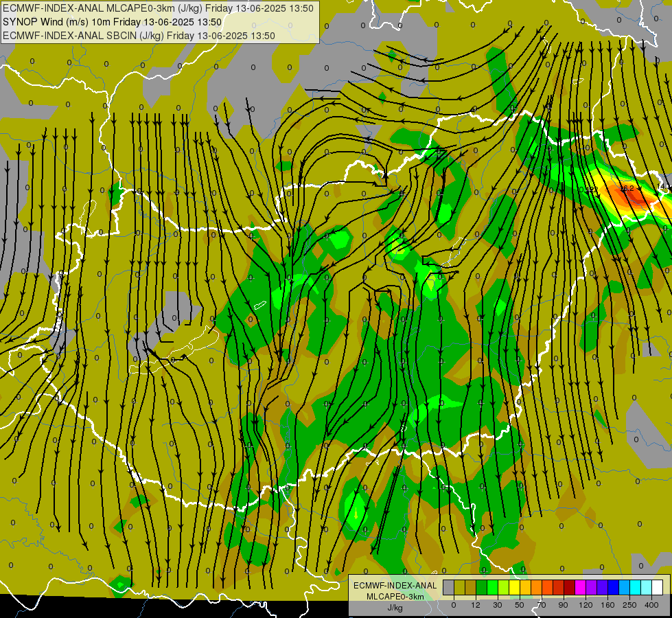Click the legend scale value 0
The height and width of the screenshot is (618, 672).
click(x=454, y=605)
